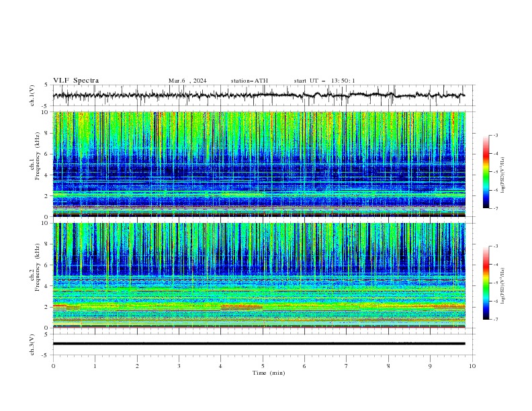Click the ch.1 PSD color scale bar
Screen dimensions: 532x411
[x=486, y=171]
